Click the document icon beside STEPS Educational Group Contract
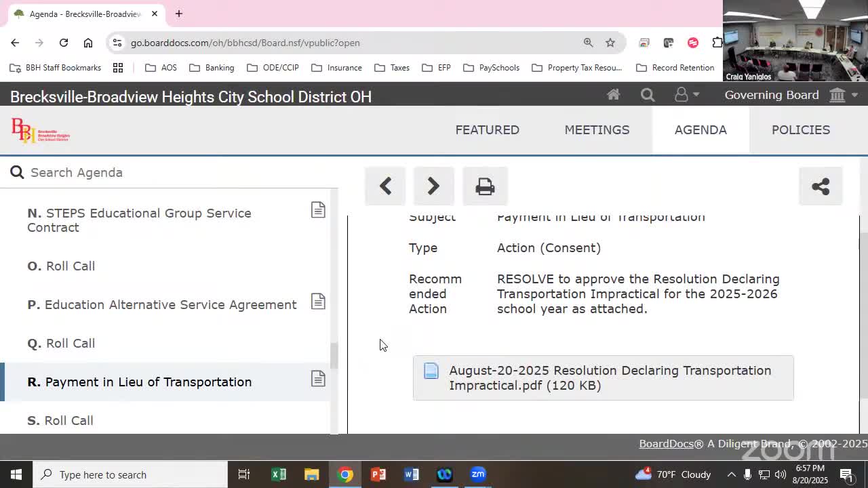This screenshot has width=868, height=488. point(318,210)
